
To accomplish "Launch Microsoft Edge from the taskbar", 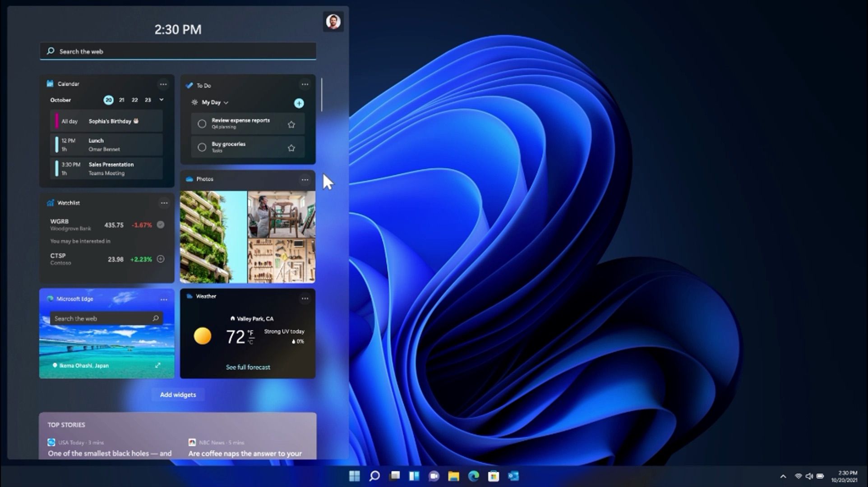I will pos(473,476).
